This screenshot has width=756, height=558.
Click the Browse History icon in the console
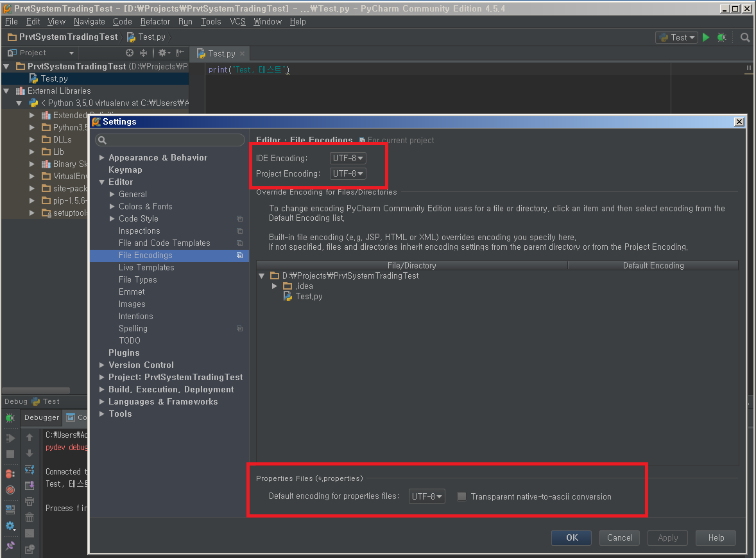[x=30, y=549]
